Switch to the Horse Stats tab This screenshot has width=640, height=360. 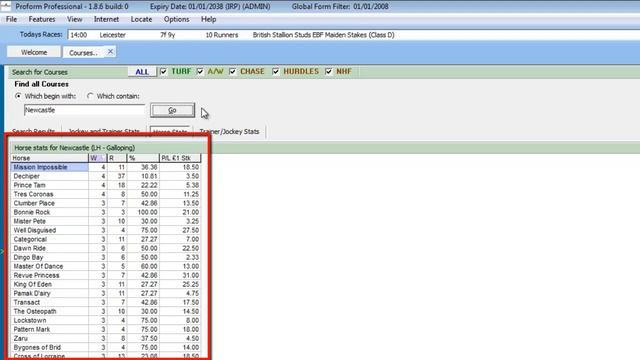tap(170, 131)
